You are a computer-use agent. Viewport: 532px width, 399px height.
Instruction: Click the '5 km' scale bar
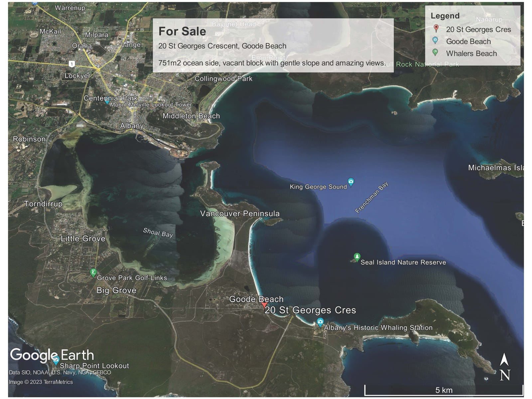444,390
